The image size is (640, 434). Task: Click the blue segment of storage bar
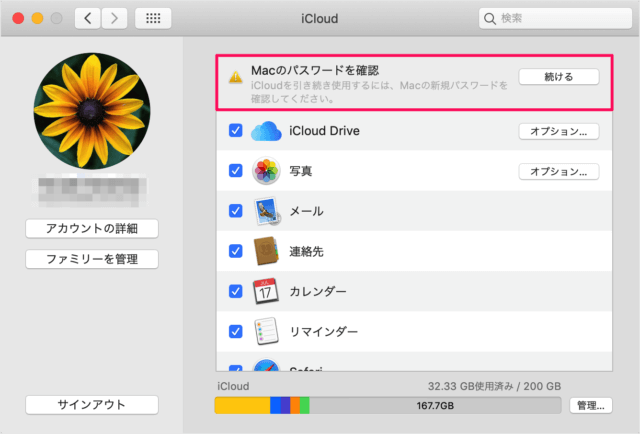[276, 405]
